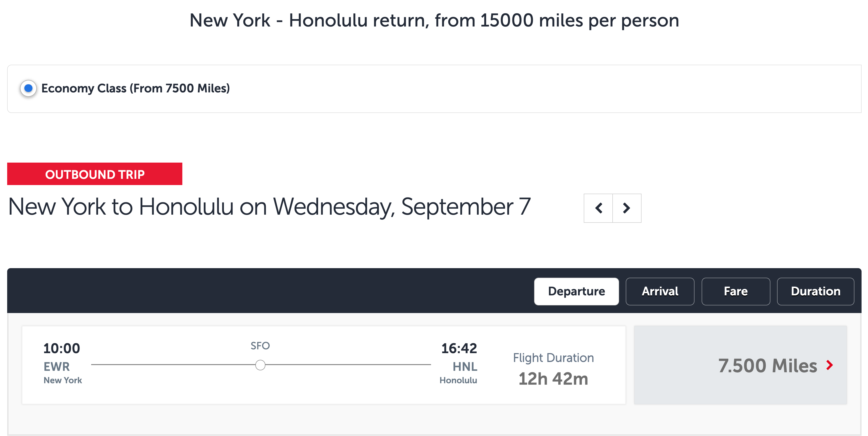Screen dimensions: 868x436
Task: Click the 10:00 departure time
Action: pos(62,348)
